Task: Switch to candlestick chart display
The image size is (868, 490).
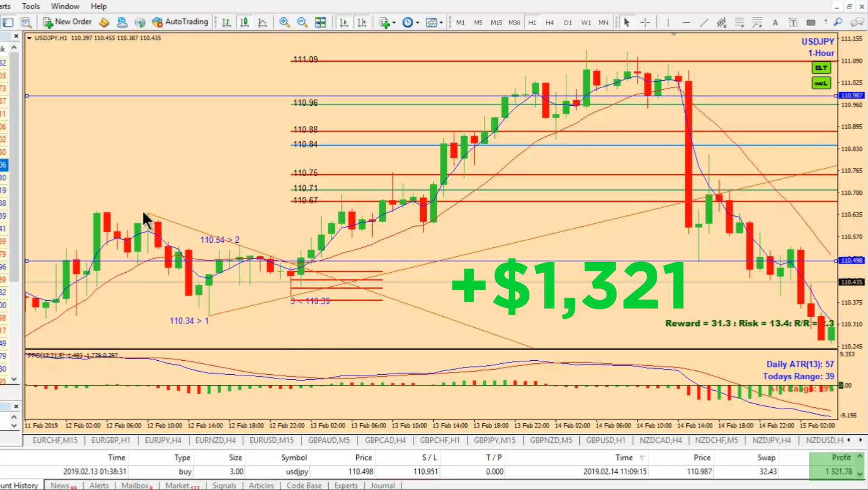Action: point(244,22)
